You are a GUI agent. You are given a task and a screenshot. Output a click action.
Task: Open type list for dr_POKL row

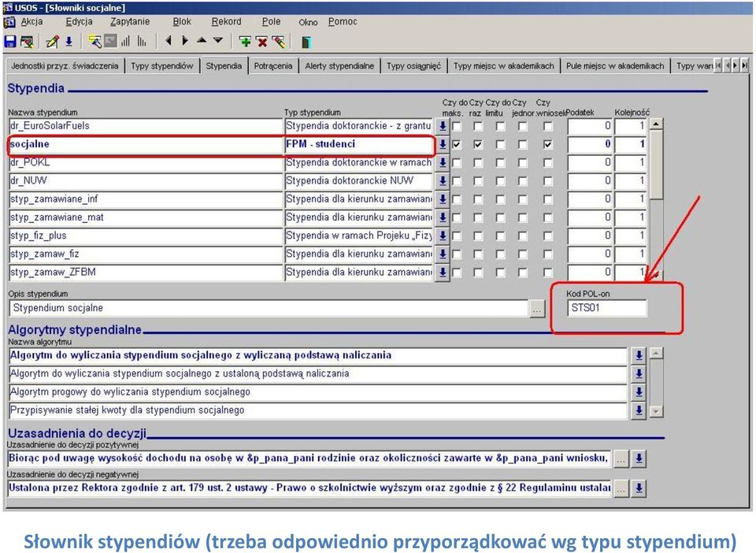[x=442, y=162]
